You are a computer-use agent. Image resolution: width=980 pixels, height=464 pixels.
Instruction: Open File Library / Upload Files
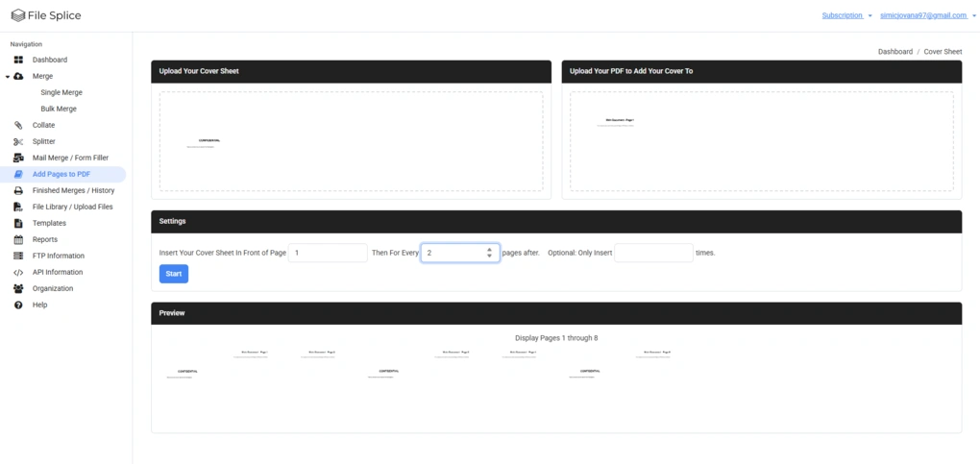tap(72, 207)
